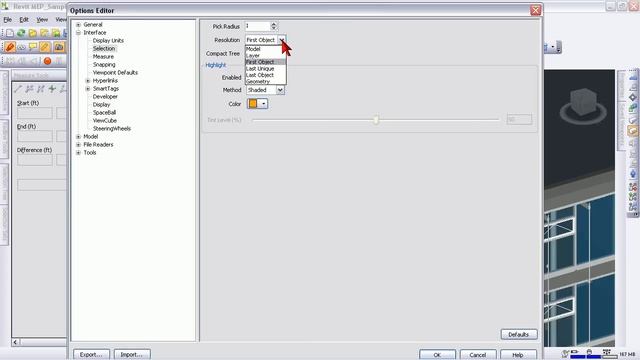Select the Selection tree item
Screen dimensions: 640x360
(104, 49)
